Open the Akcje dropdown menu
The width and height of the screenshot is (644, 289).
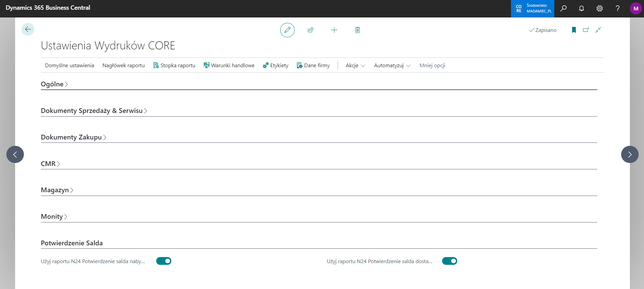coord(355,66)
